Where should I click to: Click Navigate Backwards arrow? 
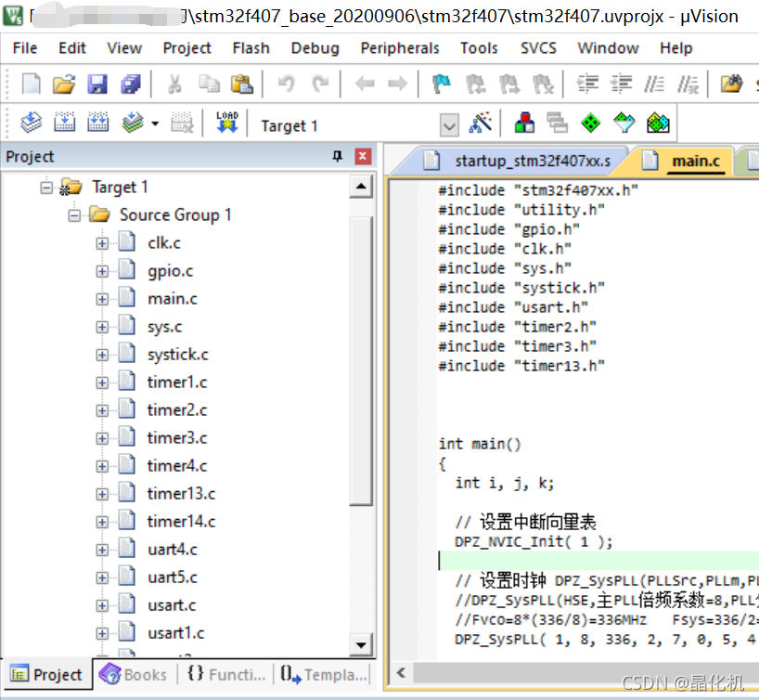[x=365, y=84]
